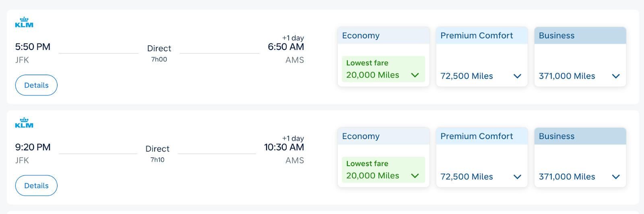Open Details for the 5:50 PM flight

(36, 85)
